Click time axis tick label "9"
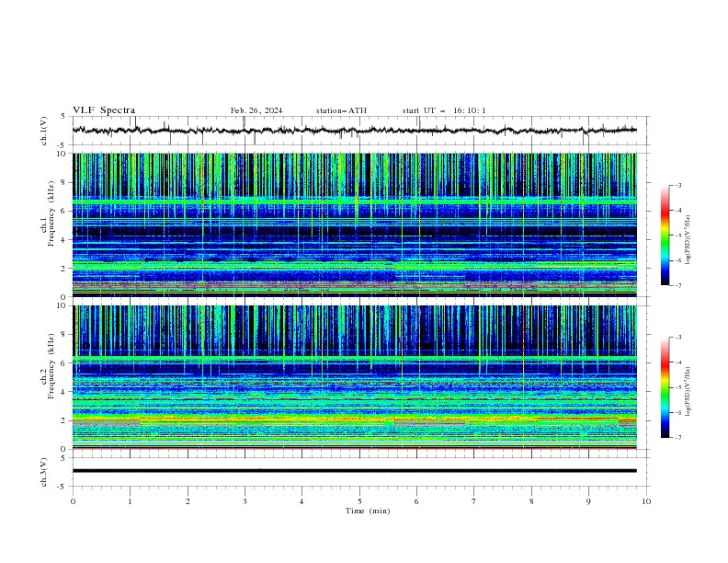The height and width of the screenshot is (563, 728). coord(588,501)
